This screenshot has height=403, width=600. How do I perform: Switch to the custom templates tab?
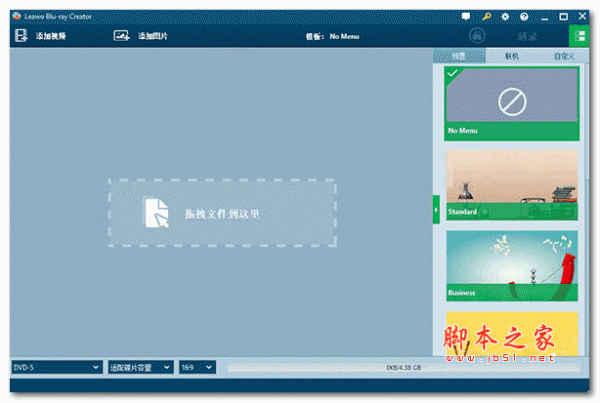[x=563, y=56]
